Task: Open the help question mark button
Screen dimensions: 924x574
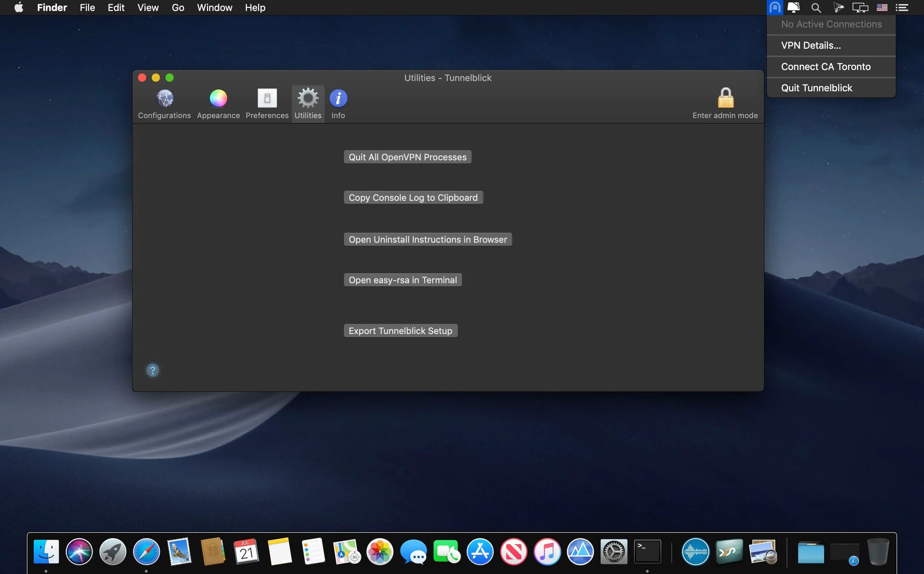Action: [152, 370]
